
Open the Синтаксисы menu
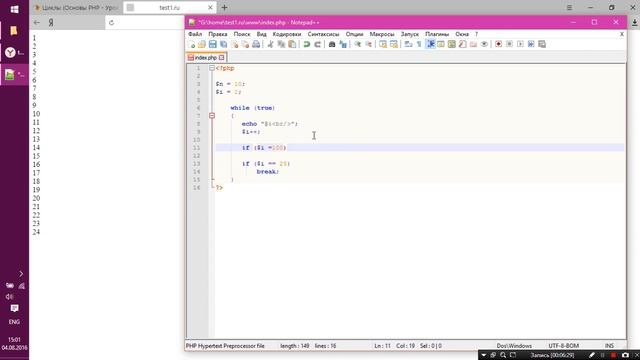tap(323, 34)
